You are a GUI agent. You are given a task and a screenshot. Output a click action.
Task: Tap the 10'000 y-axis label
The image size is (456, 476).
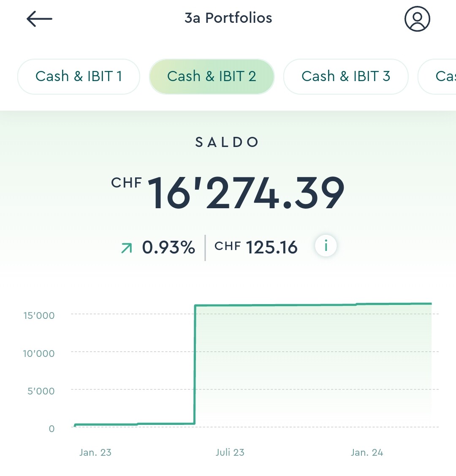click(x=39, y=354)
